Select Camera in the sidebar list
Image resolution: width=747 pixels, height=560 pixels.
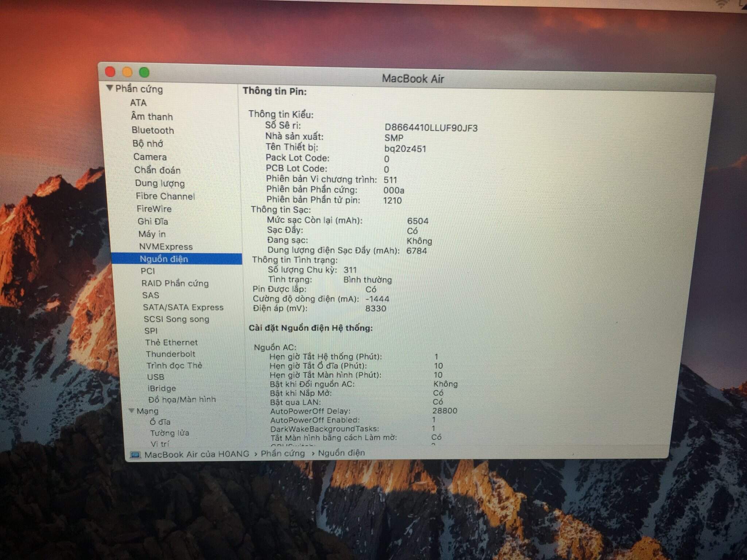150,157
